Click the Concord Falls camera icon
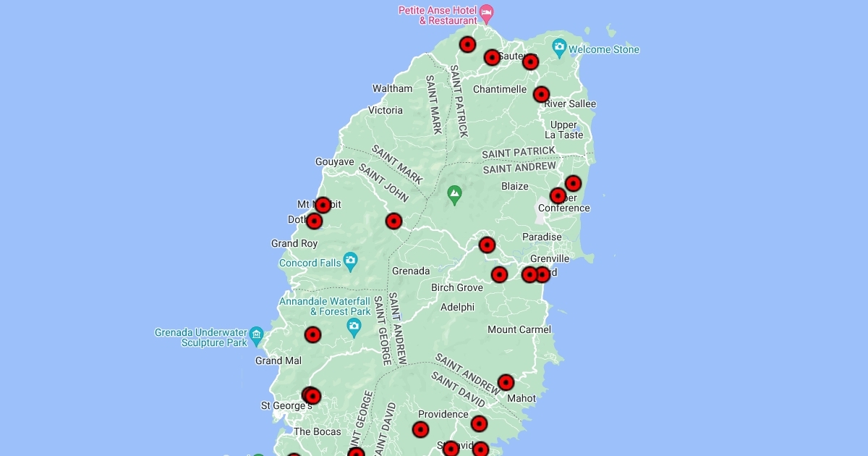This screenshot has width=868, height=456. pyautogui.click(x=350, y=261)
